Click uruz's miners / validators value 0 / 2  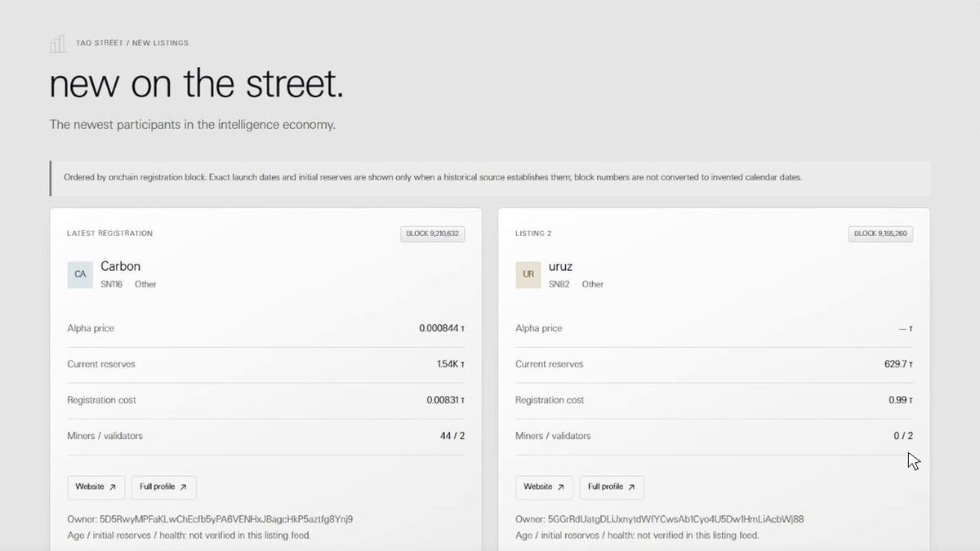click(x=903, y=436)
